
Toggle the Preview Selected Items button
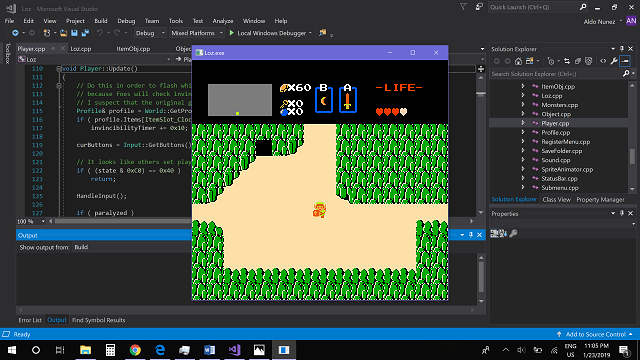pyautogui.click(x=625, y=61)
